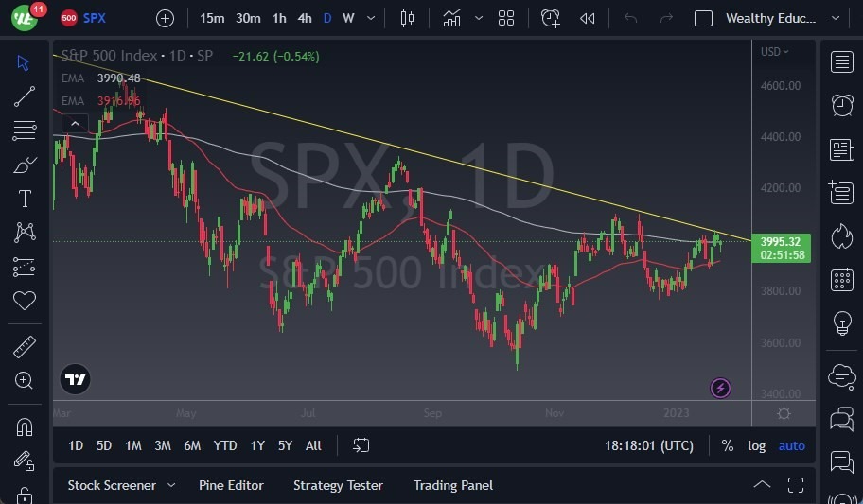Set the date range to 5D
Viewport: 863px width, 504px height.
point(104,445)
